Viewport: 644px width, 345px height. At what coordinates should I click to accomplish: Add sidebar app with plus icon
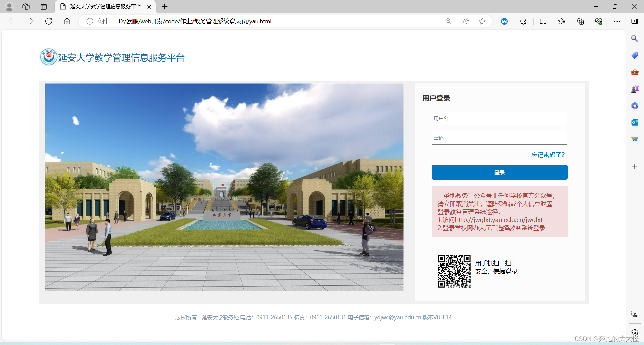pos(635,166)
